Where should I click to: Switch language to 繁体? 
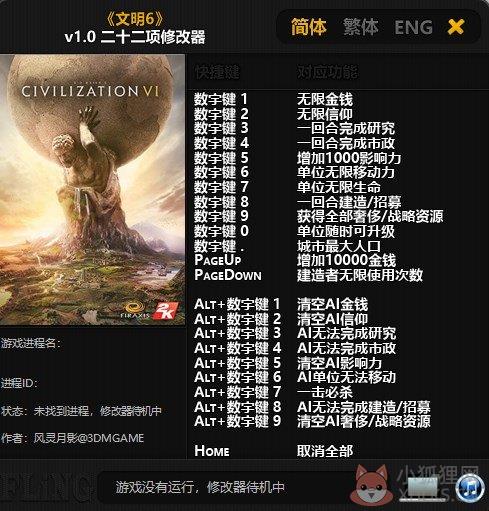point(360,27)
